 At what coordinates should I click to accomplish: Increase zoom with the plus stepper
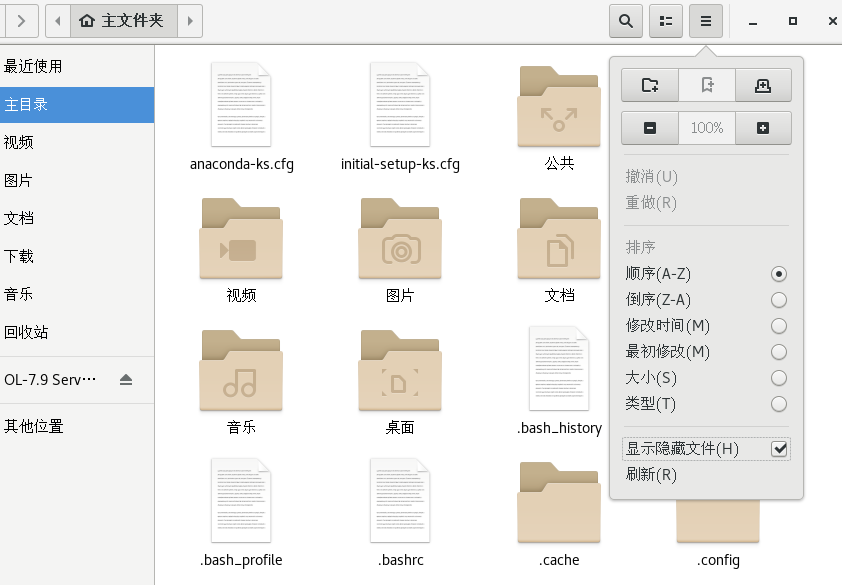[762, 128]
